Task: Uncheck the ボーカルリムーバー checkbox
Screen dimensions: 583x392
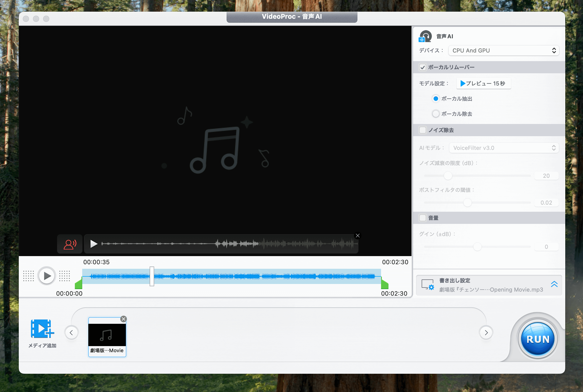Action: point(423,67)
